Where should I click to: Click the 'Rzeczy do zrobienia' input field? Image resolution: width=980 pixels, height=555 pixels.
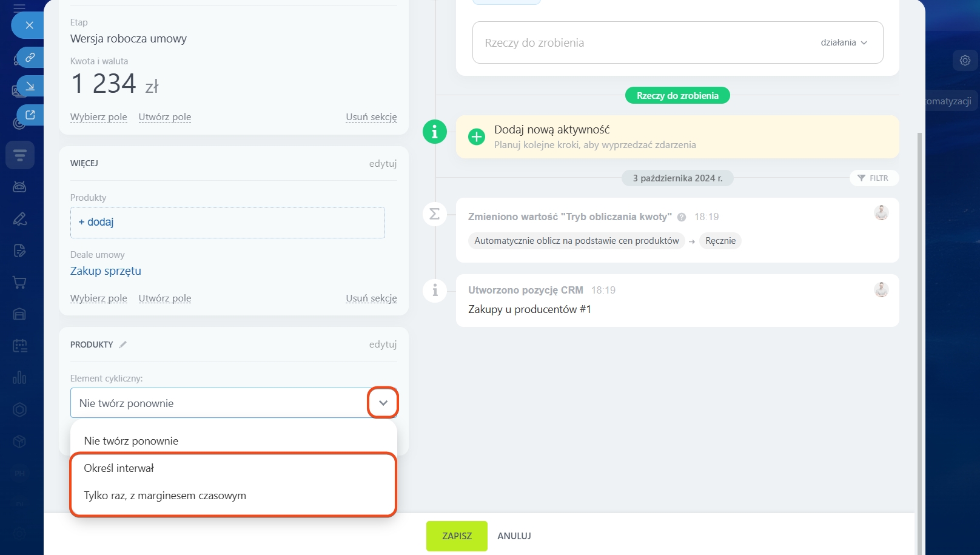(637, 43)
